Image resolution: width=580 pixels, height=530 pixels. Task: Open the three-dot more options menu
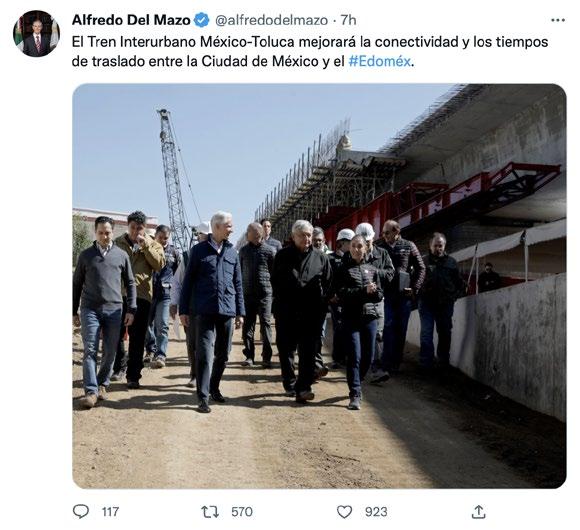pos(558,20)
